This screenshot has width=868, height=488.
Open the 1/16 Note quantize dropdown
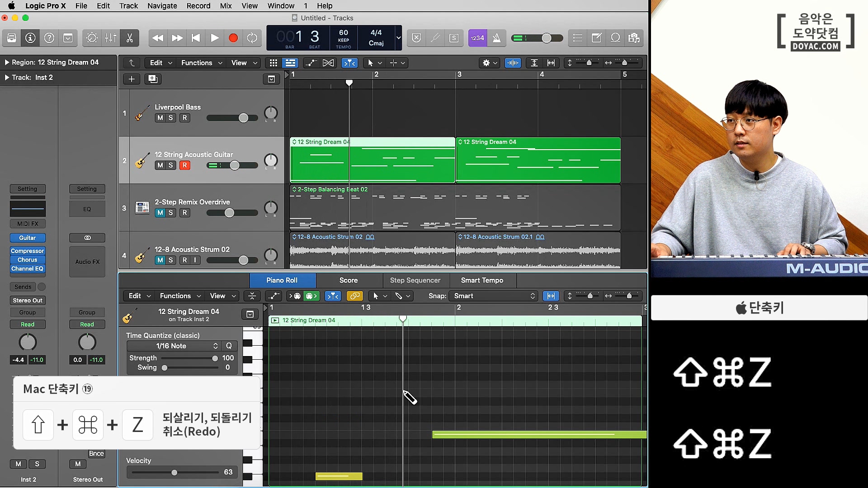coord(174,346)
